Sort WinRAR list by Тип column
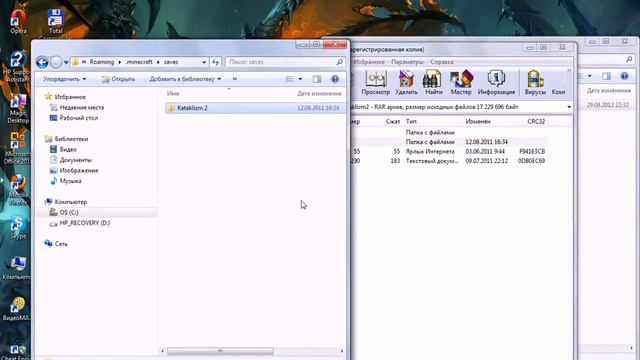Image resolution: width=640 pixels, height=360 pixels. (411, 122)
